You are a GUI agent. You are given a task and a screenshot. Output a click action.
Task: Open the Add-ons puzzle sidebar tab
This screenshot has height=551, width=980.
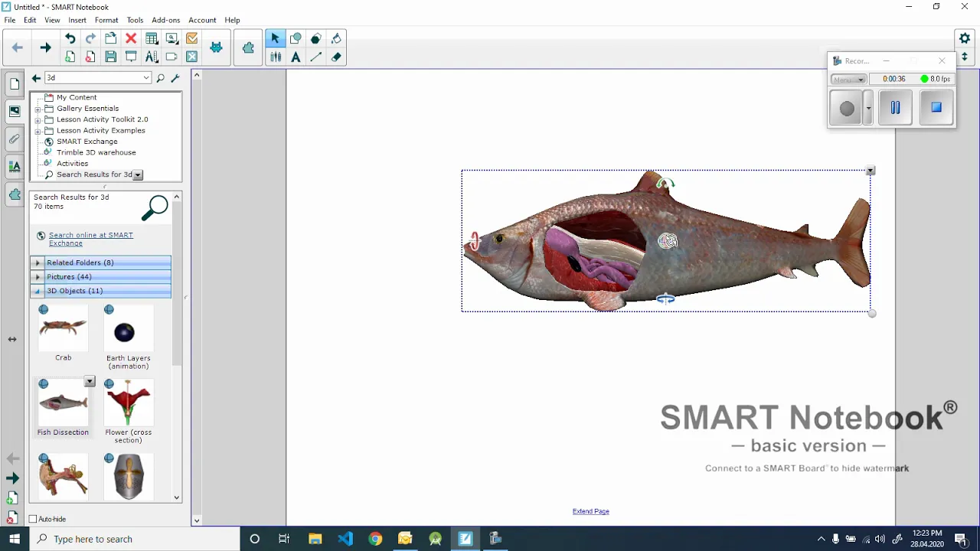[15, 194]
